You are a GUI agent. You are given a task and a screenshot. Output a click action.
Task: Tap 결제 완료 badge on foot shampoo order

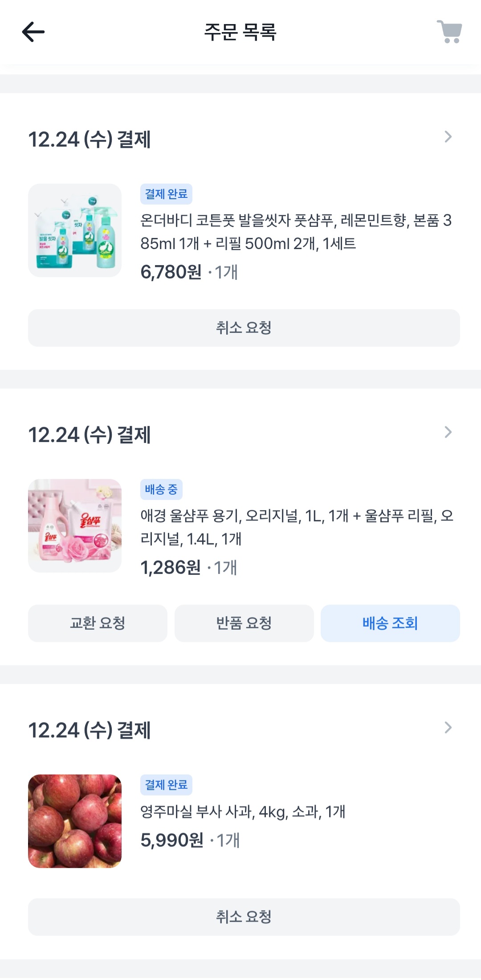pos(166,194)
